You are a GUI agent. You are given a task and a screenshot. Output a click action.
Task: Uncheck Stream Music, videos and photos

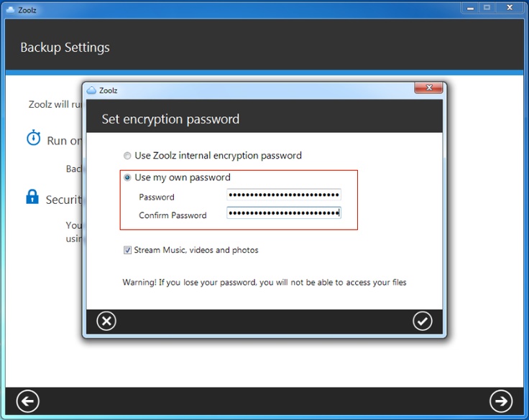(128, 251)
